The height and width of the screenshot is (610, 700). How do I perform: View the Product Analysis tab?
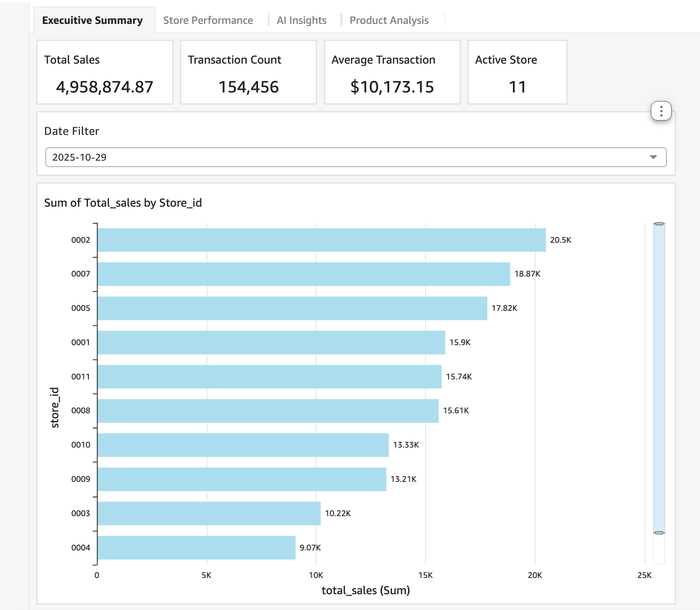(x=388, y=20)
